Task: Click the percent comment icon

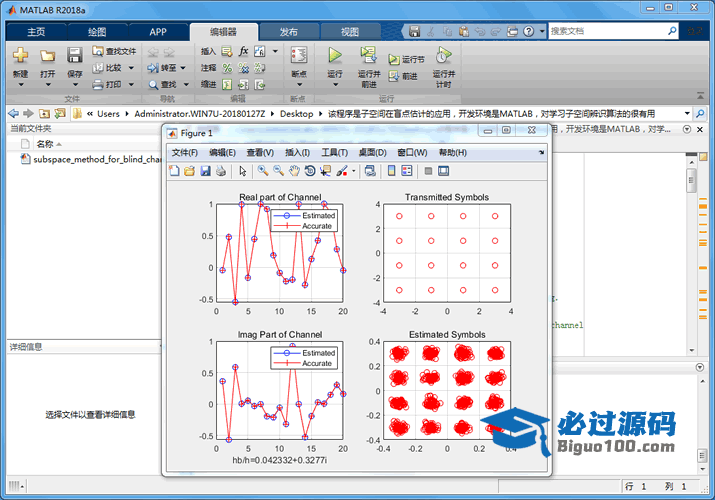Action: 227,68
